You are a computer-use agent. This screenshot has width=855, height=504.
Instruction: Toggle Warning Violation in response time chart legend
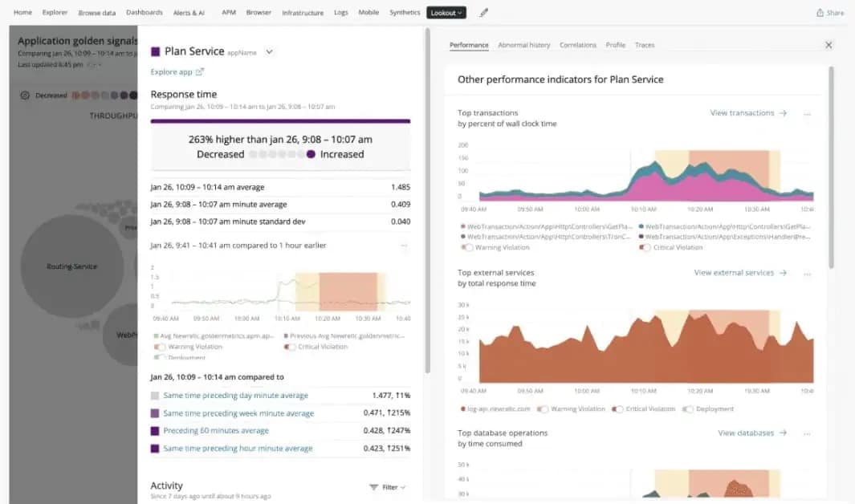click(160, 347)
